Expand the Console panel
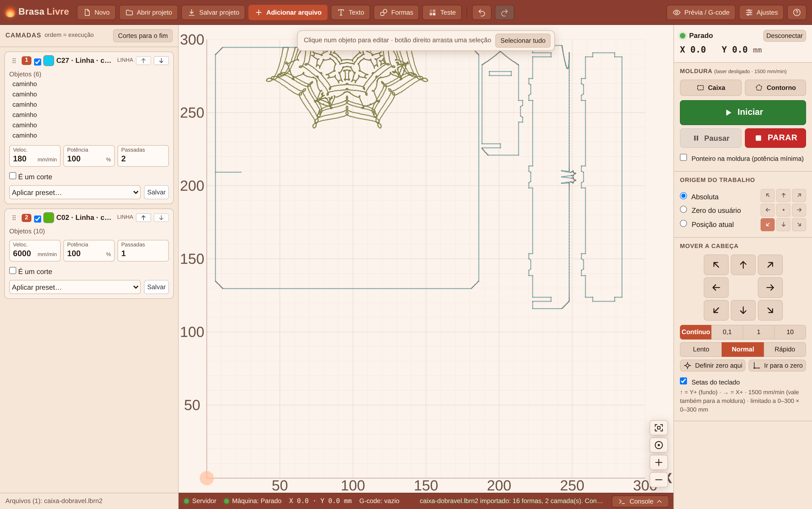Image resolution: width=812 pixels, height=509 pixels. (x=640, y=501)
